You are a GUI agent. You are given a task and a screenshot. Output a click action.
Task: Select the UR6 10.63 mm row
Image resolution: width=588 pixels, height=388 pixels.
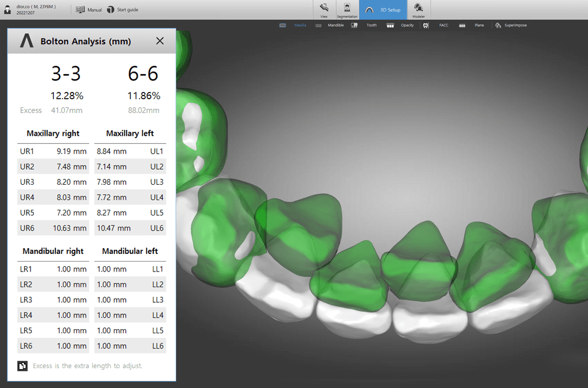53,228
